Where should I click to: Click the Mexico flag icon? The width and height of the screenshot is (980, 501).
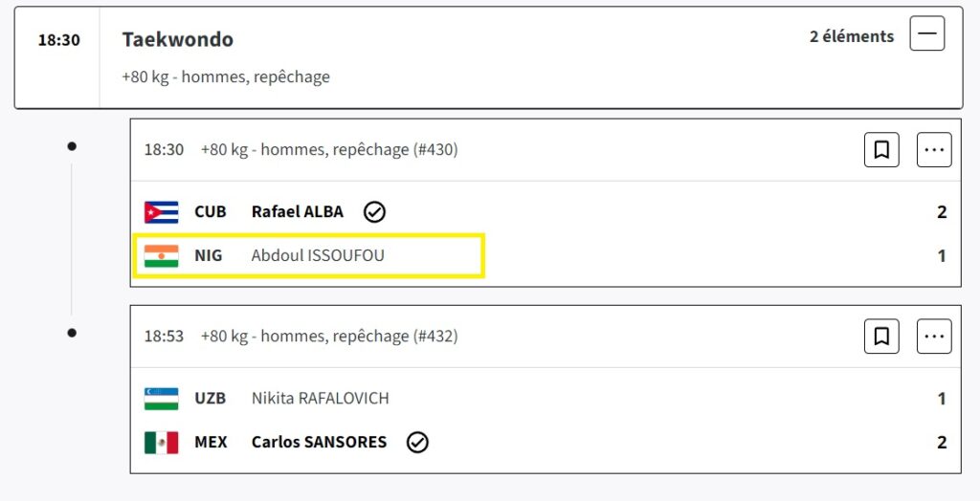click(x=161, y=443)
